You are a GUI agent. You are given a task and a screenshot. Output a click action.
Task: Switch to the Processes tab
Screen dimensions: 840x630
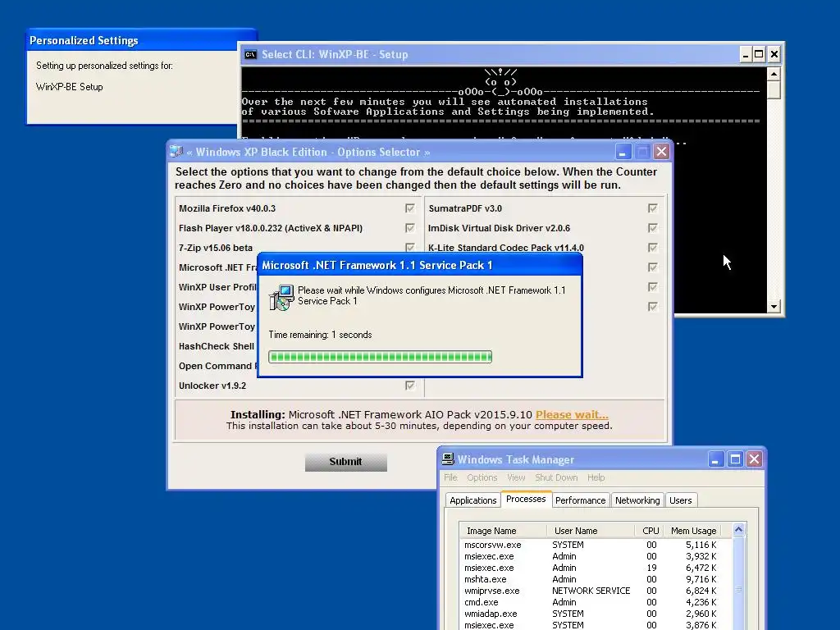point(526,499)
